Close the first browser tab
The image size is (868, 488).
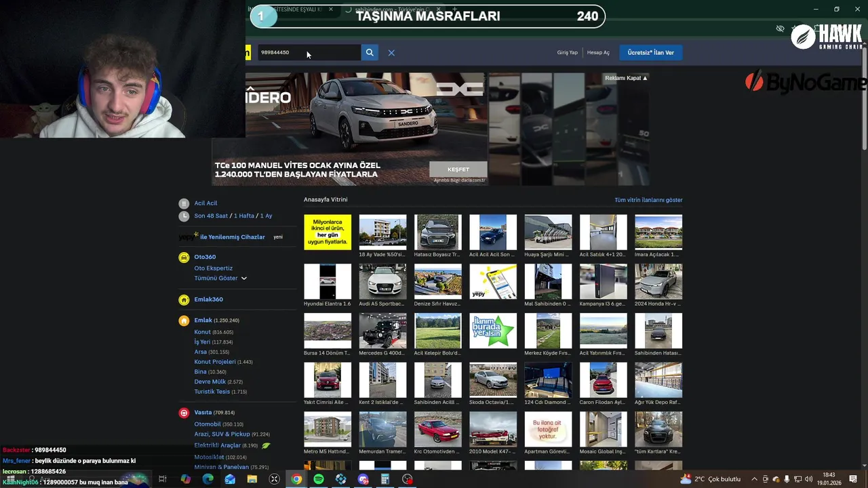[331, 9]
